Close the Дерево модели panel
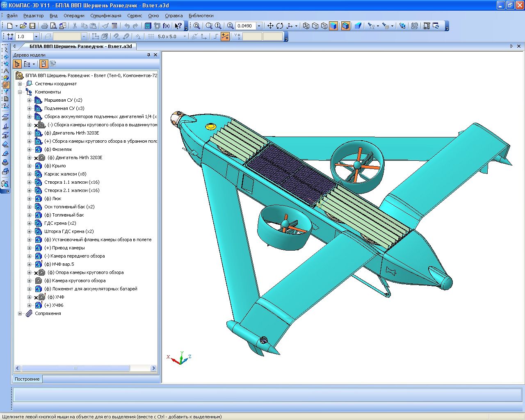 tap(155, 55)
